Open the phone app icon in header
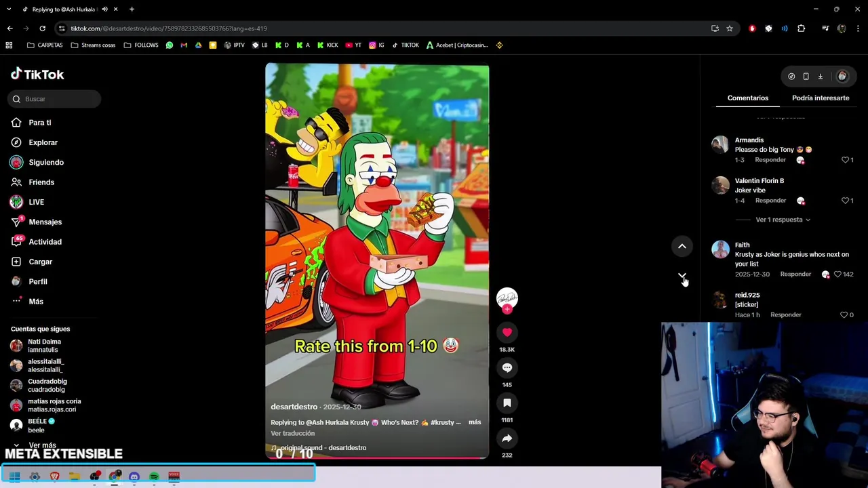 (x=806, y=77)
